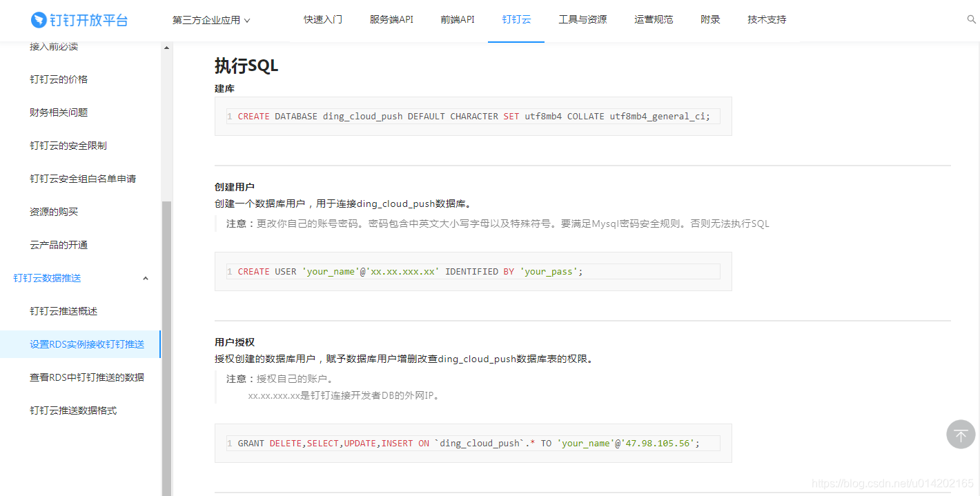Go to the 快速入门 tab
Screen dimensions: 980x496
tap(323, 19)
